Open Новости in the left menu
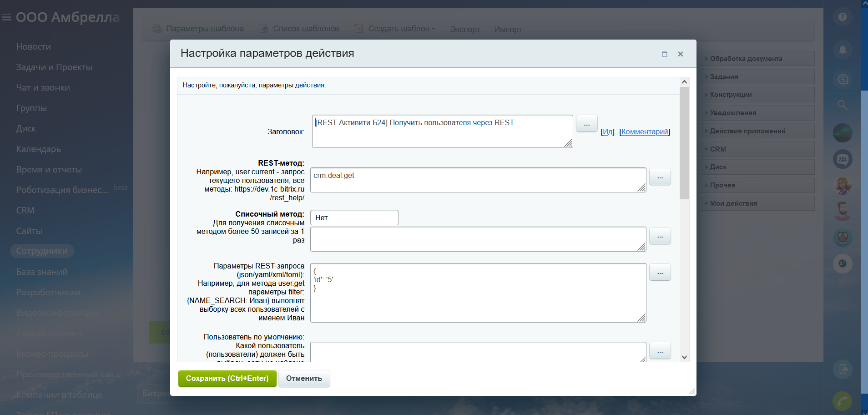 click(x=34, y=47)
